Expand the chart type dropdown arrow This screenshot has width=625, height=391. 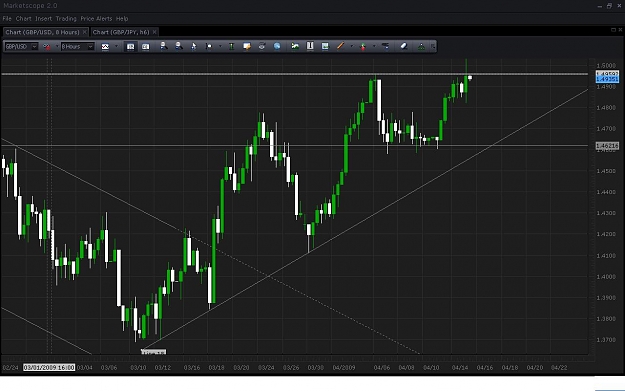pyautogui.click(x=116, y=47)
